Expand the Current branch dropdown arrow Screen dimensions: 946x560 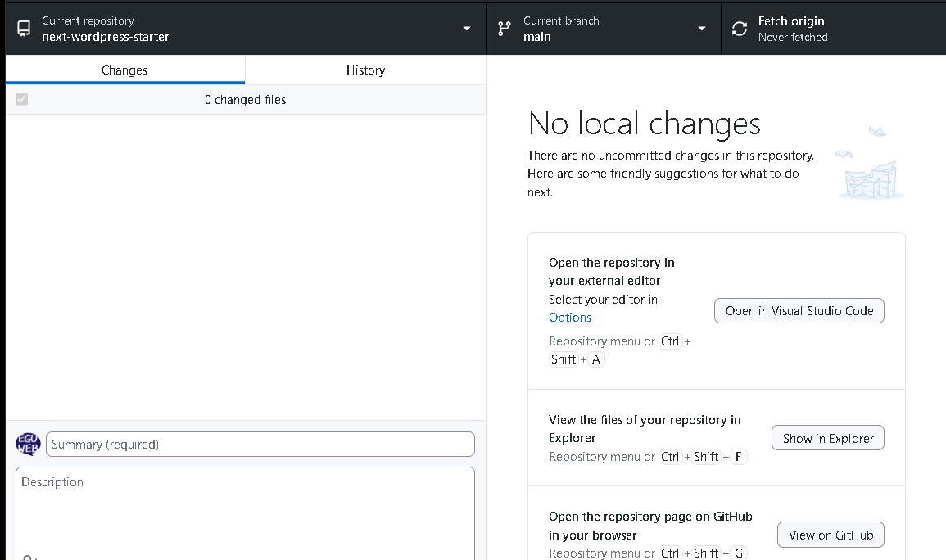coord(702,29)
